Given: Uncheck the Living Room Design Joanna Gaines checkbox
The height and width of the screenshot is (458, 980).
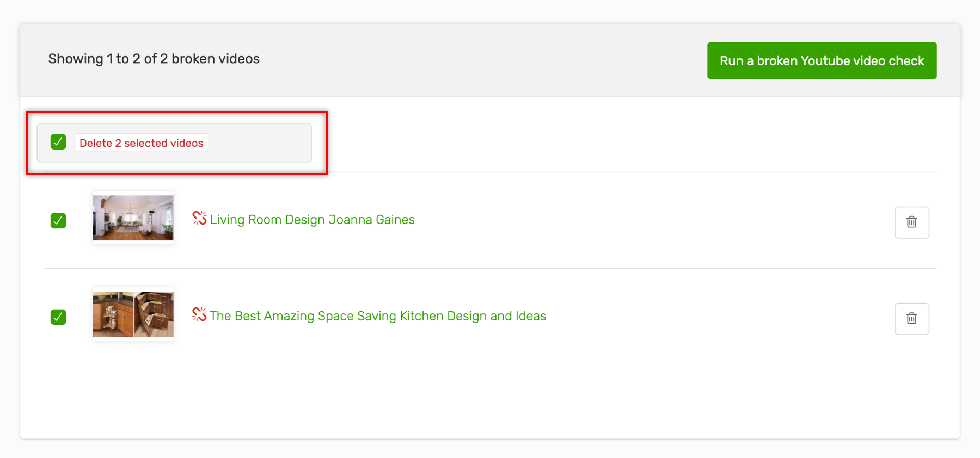Looking at the screenshot, I should (58, 220).
